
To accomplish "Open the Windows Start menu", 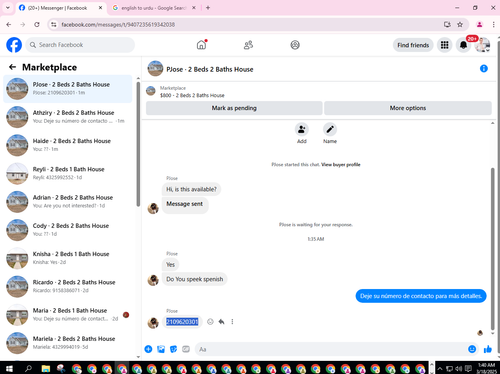I will click(9, 369).
